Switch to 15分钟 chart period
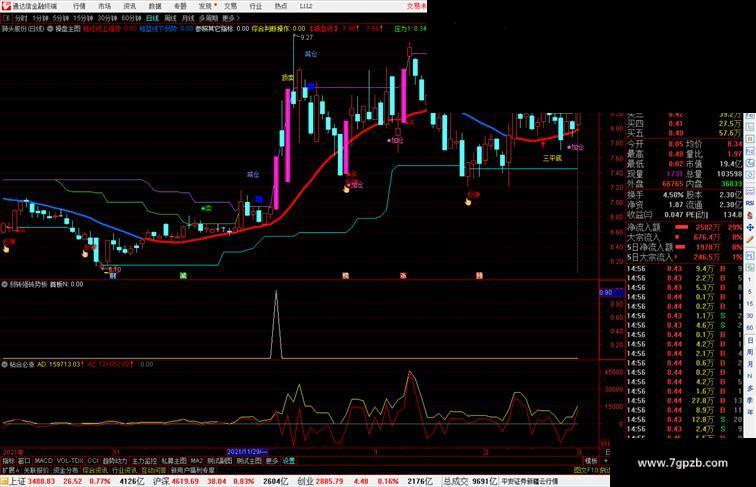Image resolution: width=756 pixels, height=487 pixels. pos(83,18)
